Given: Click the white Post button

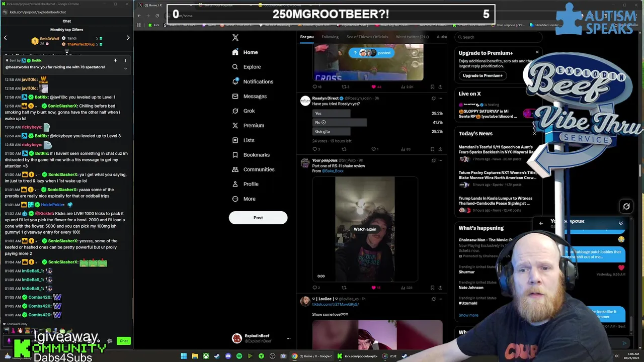Looking at the screenshot, I should click(258, 218).
